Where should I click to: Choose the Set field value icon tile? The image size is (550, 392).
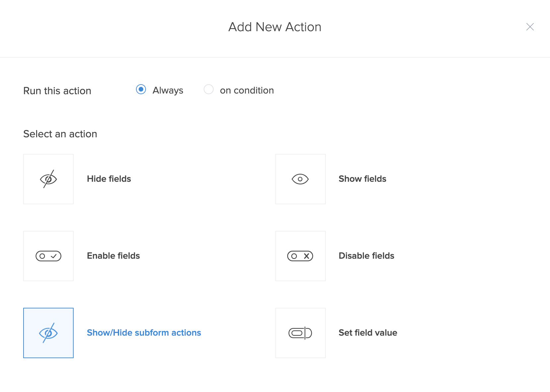click(300, 333)
